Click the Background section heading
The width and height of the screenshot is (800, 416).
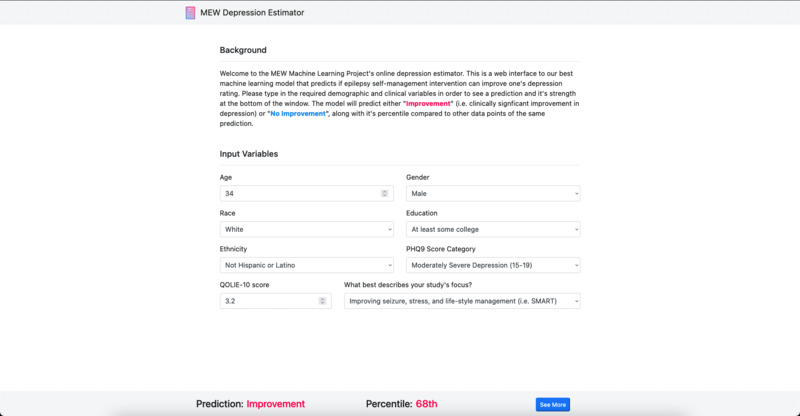pos(243,50)
